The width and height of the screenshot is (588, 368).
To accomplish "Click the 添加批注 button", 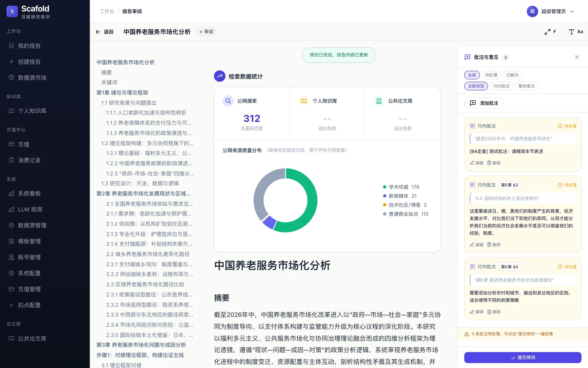I will (x=484, y=103).
